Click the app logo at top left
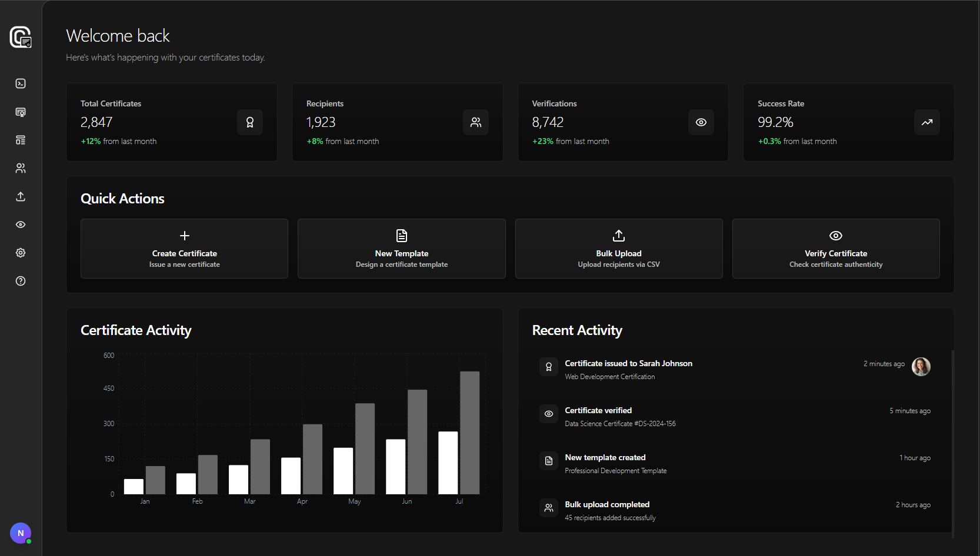980x556 pixels. click(x=21, y=37)
